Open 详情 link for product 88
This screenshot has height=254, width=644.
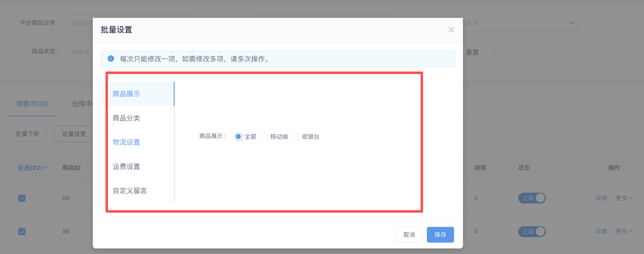(601, 198)
